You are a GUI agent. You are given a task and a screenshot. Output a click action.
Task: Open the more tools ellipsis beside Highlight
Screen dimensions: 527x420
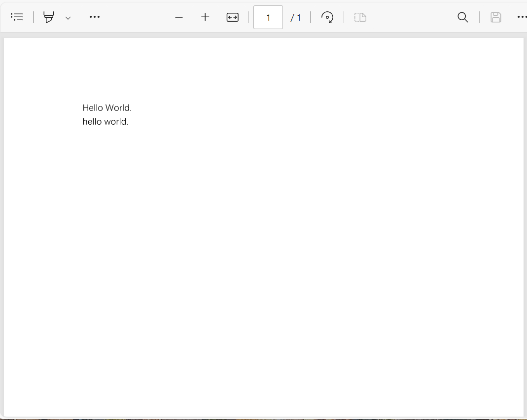[x=95, y=17]
